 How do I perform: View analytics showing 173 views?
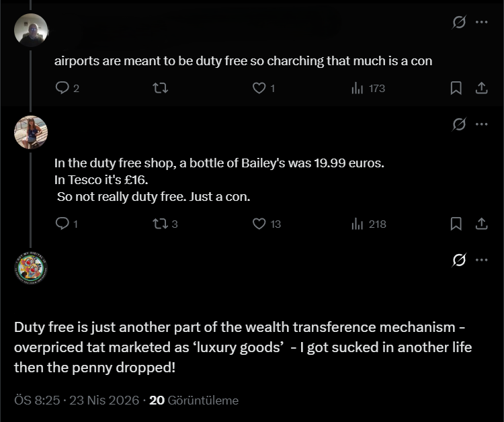tap(368, 88)
